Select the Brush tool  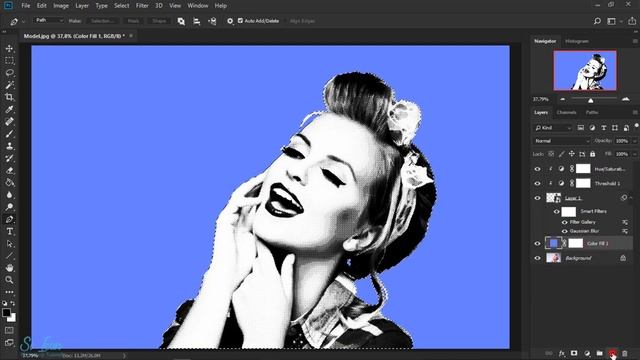(9, 134)
